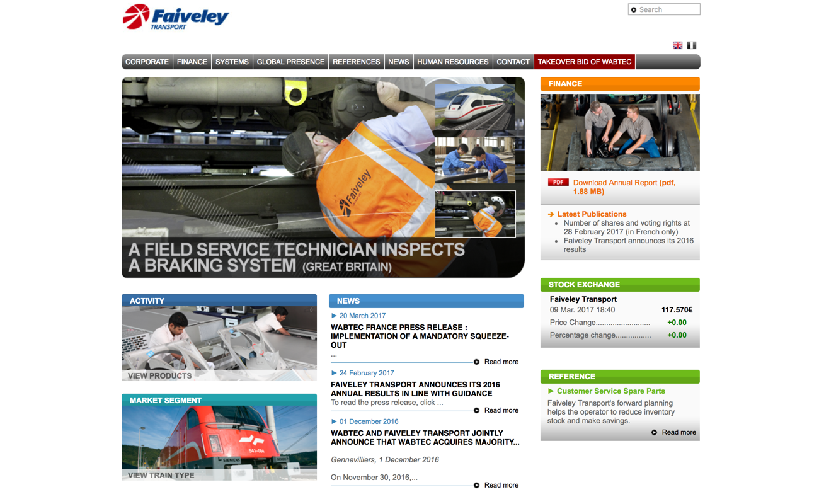This screenshot has width=819, height=504.
Task: Click the Reference sidebar header
Action: pyautogui.click(x=620, y=377)
